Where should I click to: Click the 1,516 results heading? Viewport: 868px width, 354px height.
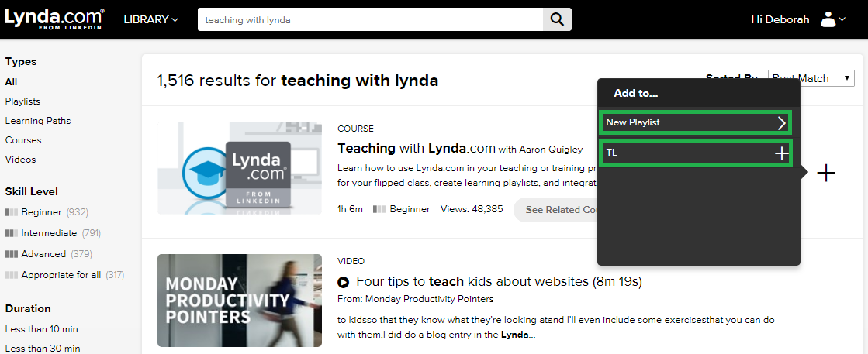[298, 81]
